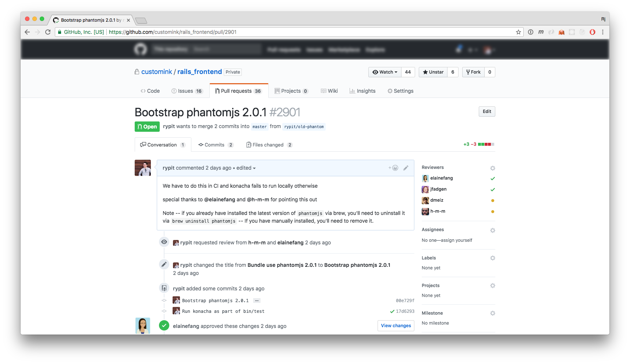This screenshot has height=364, width=630.
Task: Open the Code tab
Action: (x=150, y=91)
